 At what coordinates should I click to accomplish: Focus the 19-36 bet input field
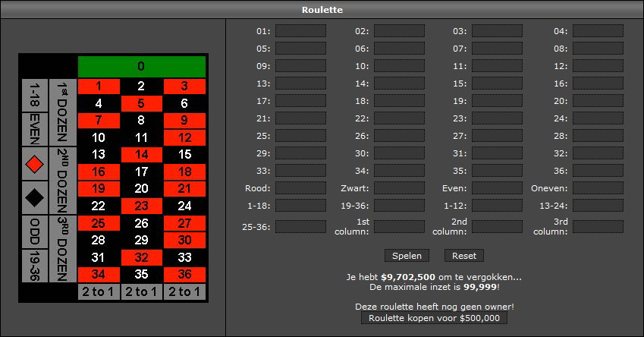click(399, 206)
